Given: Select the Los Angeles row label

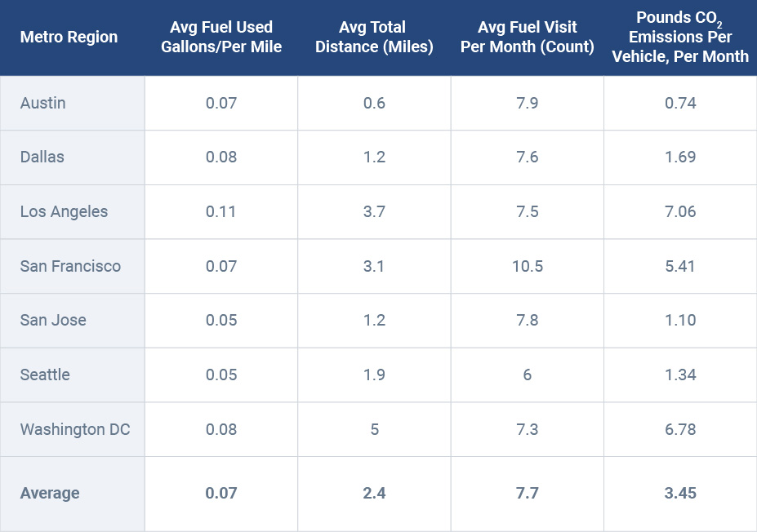Looking at the screenshot, I should [64, 211].
